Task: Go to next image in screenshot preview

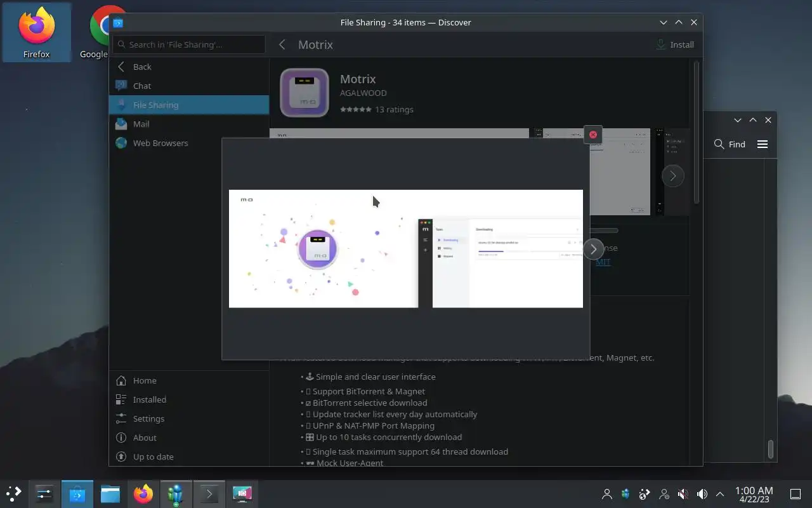Action: (593, 249)
